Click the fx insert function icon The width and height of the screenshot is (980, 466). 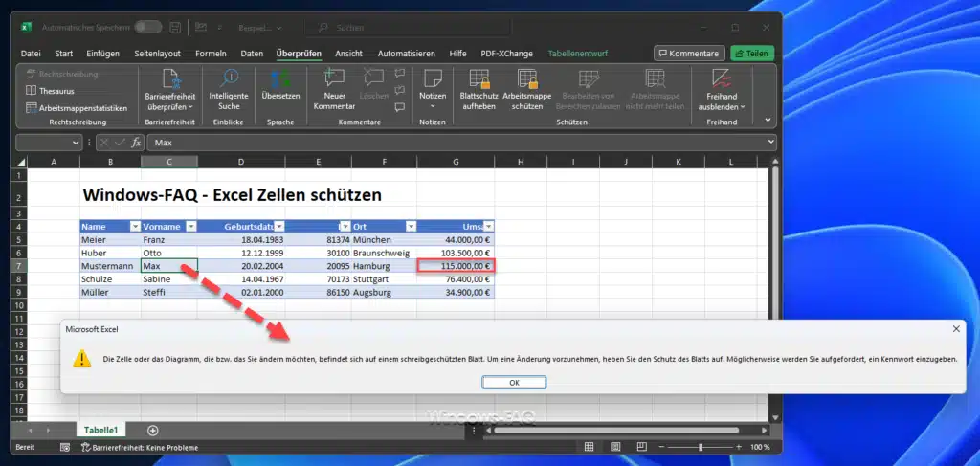[x=136, y=143]
